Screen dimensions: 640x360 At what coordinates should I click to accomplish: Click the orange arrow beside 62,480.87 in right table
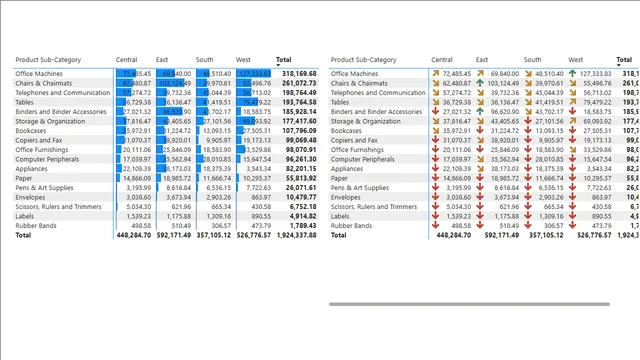click(436, 83)
